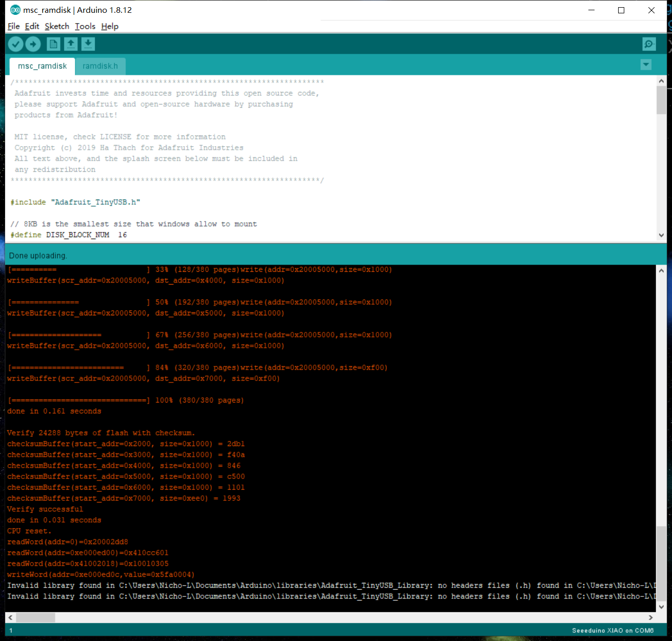Click console scrollbar up arrow

point(661,270)
